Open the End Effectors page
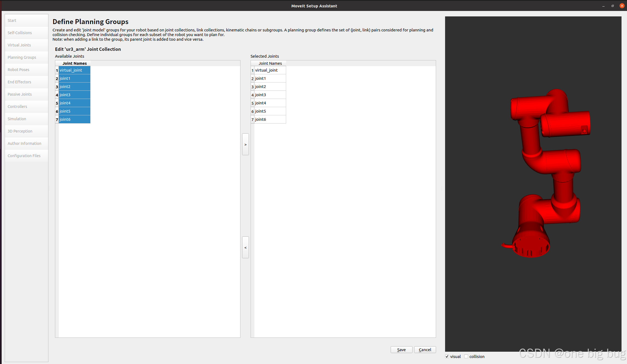Image resolution: width=627 pixels, height=364 pixels. click(19, 82)
